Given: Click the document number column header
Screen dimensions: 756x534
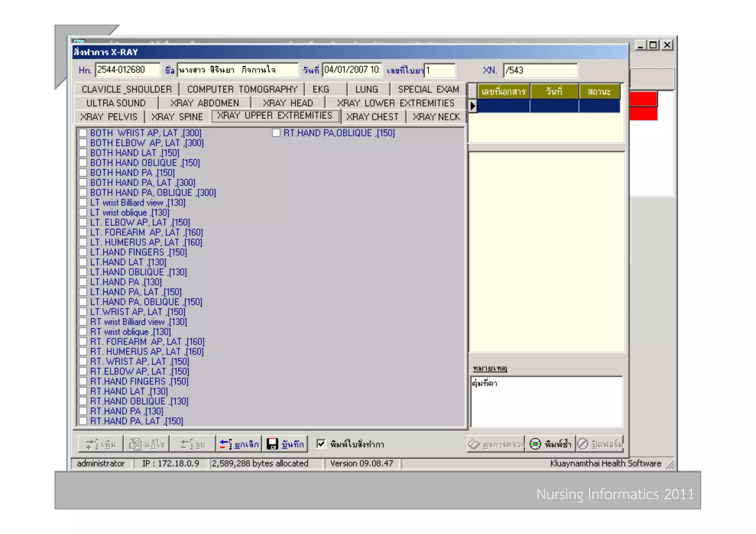Looking at the screenshot, I should pyautogui.click(x=503, y=91).
